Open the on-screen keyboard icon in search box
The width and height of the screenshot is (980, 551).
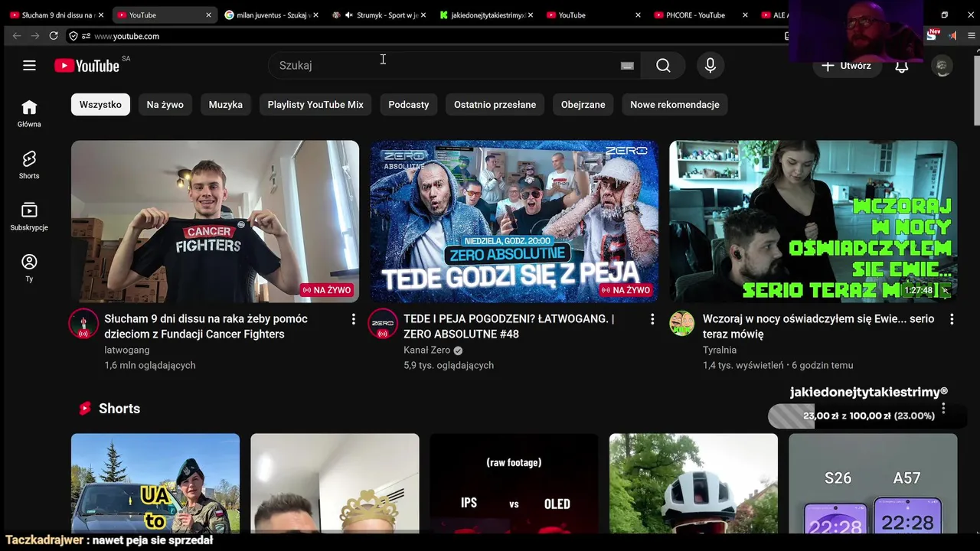[627, 66]
